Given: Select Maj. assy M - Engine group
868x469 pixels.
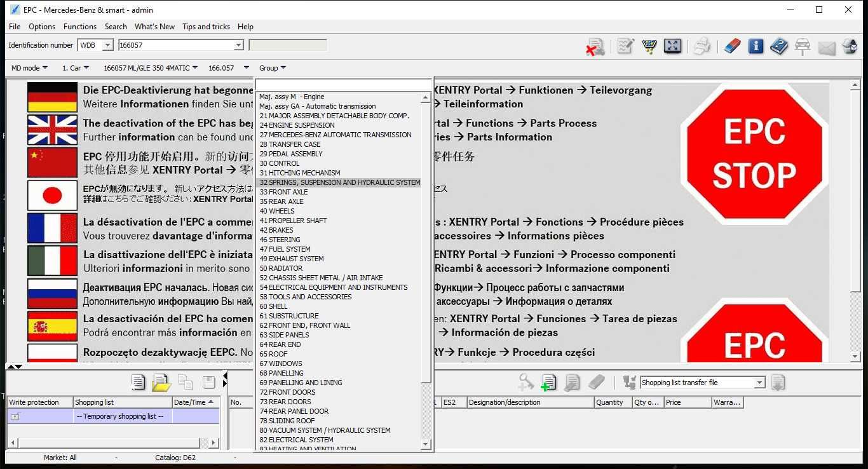Looking at the screenshot, I should click(339, 97).
